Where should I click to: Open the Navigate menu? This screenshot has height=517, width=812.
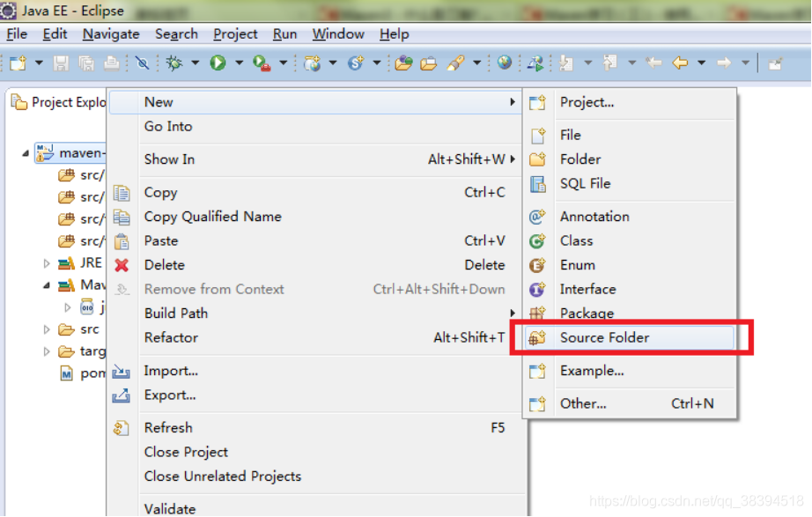(111, 33)
